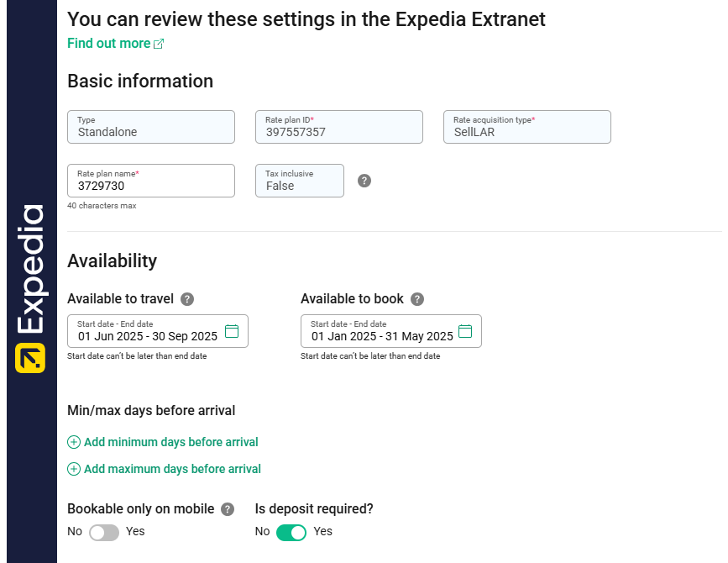Click the Rate plan ID field
Image resolution: width=728 pixels, height=563 pixels.
pos(339,131)
